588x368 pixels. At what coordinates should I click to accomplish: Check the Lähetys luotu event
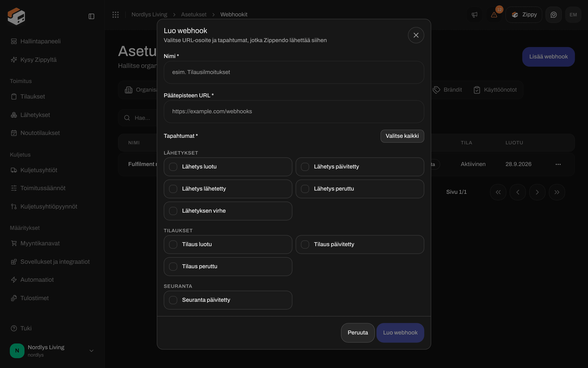click(x=228, y=167)
